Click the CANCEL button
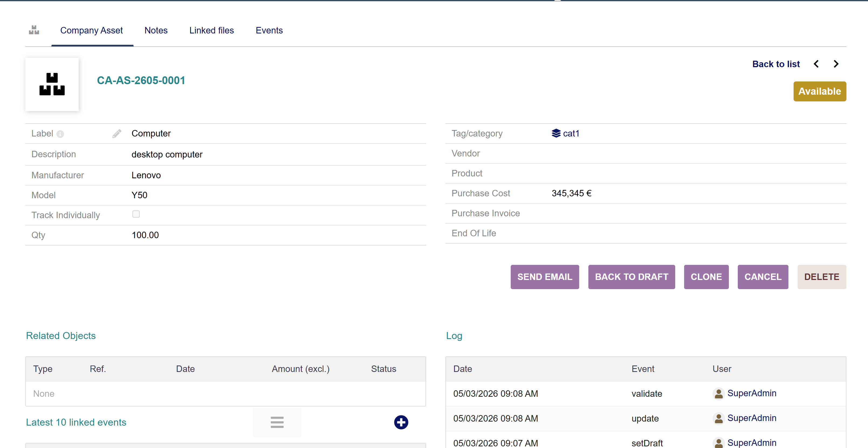 pos(763,277)
